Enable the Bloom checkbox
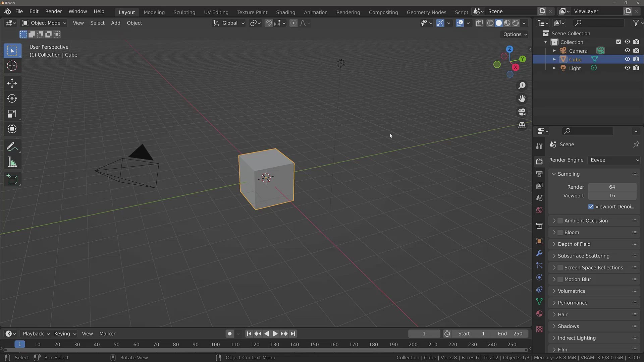 pos(560,232)
